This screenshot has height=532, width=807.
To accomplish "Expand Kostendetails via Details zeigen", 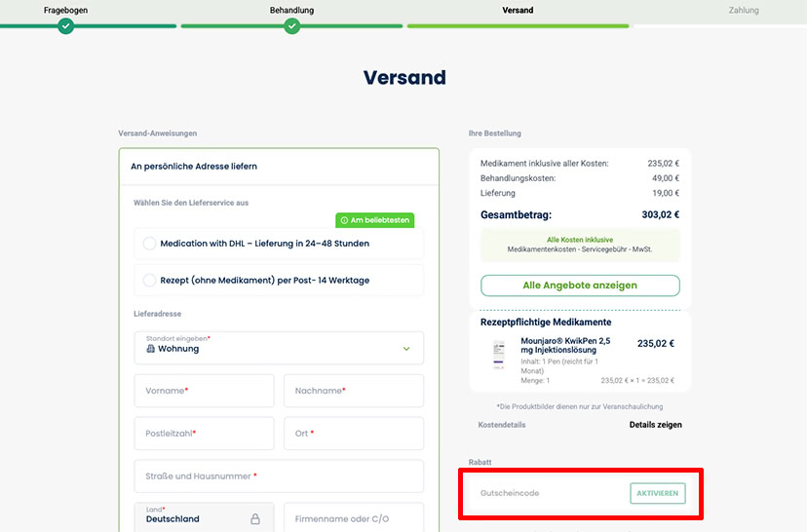I will [655, 425].
